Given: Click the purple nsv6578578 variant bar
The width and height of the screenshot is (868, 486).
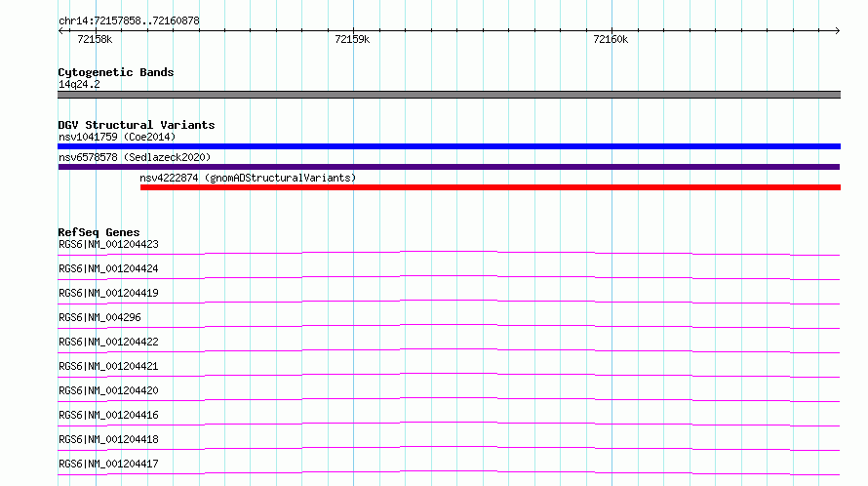Looking at the screenshot, I should click(449, 167).
